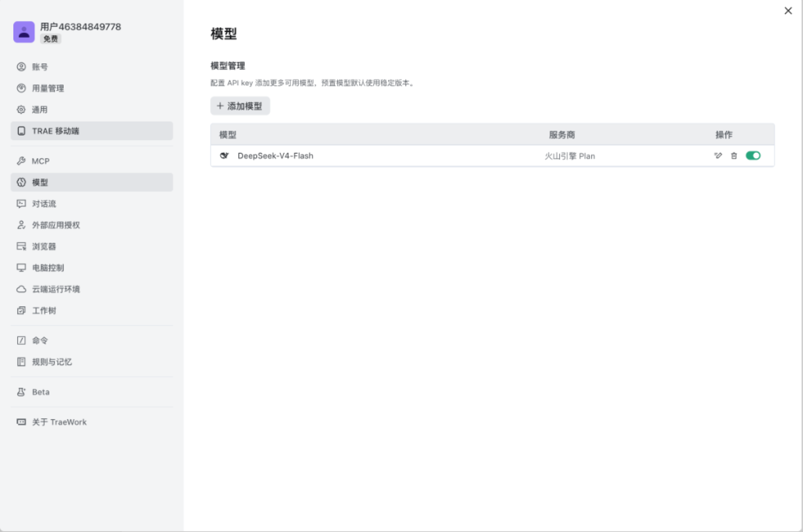Click the 火山引擎 Plan provider cell
The height and width of the screenshot is (532, 803).
coord(570,156)
